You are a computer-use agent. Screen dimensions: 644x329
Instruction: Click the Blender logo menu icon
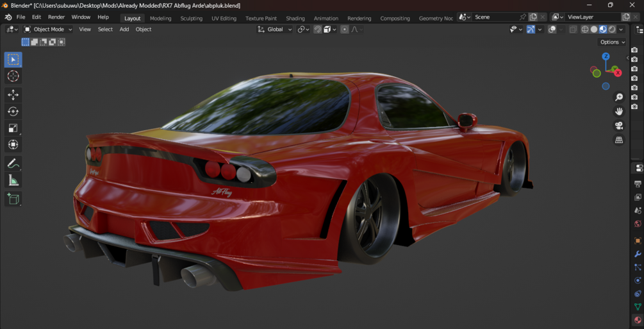pos(8,17)
